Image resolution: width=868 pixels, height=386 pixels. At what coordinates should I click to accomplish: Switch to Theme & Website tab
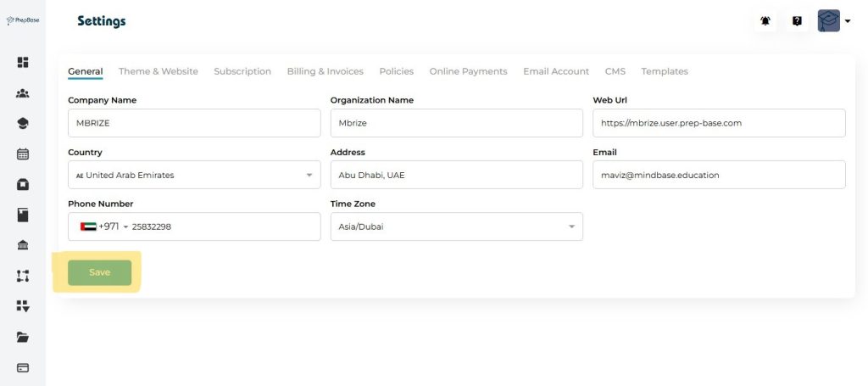point(158,71)
